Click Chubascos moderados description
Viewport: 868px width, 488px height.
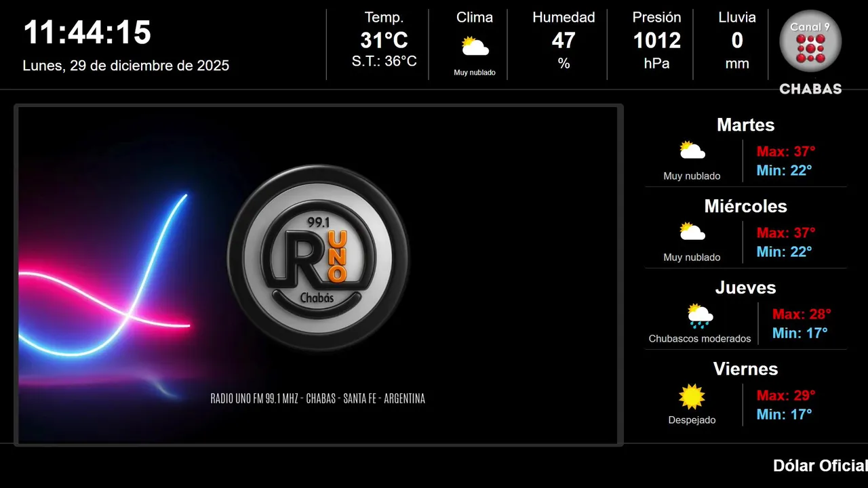click(x=700, y=339)
